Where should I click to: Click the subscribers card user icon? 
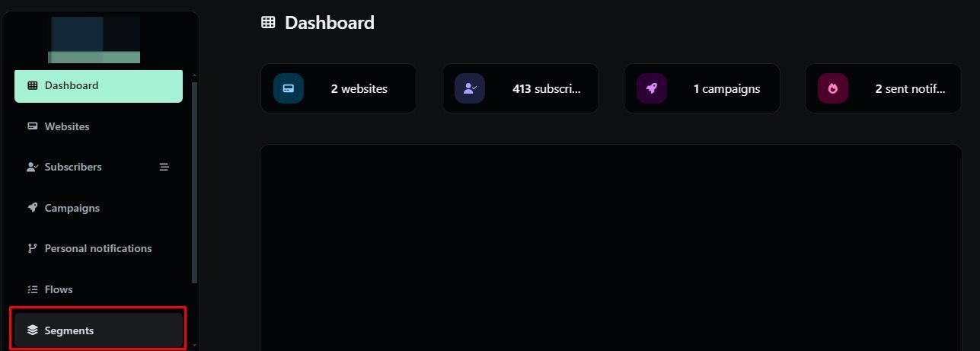click(x=470, y=88)
